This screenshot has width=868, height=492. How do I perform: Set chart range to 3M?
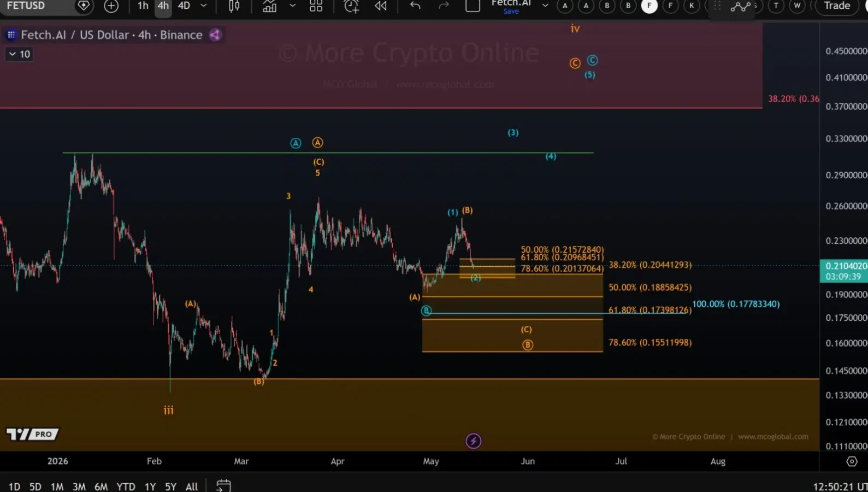point(79,486)
